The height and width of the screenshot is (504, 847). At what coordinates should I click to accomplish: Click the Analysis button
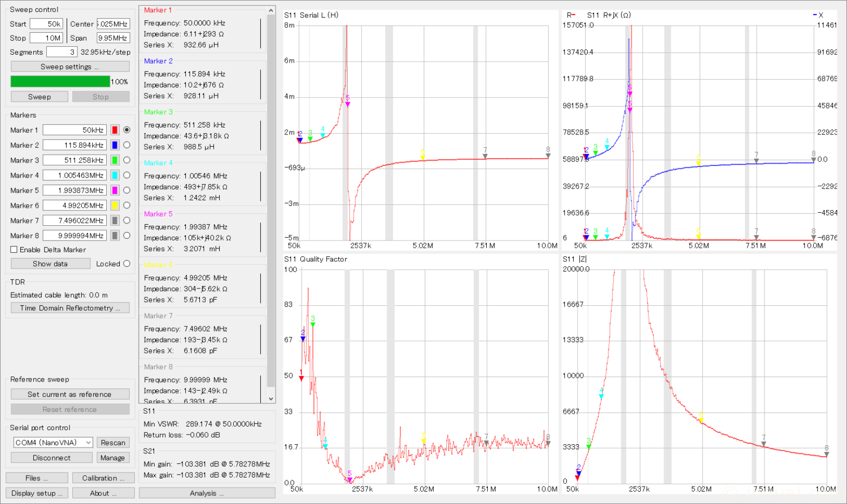point(207,493)
